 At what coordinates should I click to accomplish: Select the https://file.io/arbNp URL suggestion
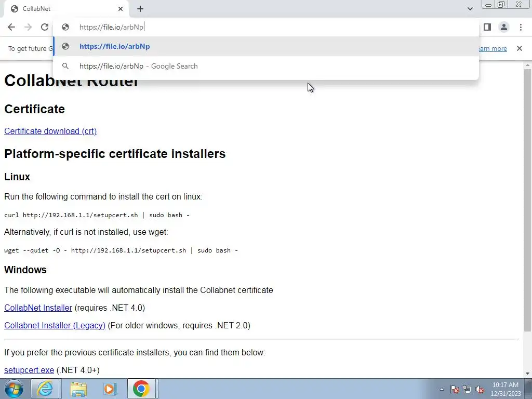[x=266, y=46]
